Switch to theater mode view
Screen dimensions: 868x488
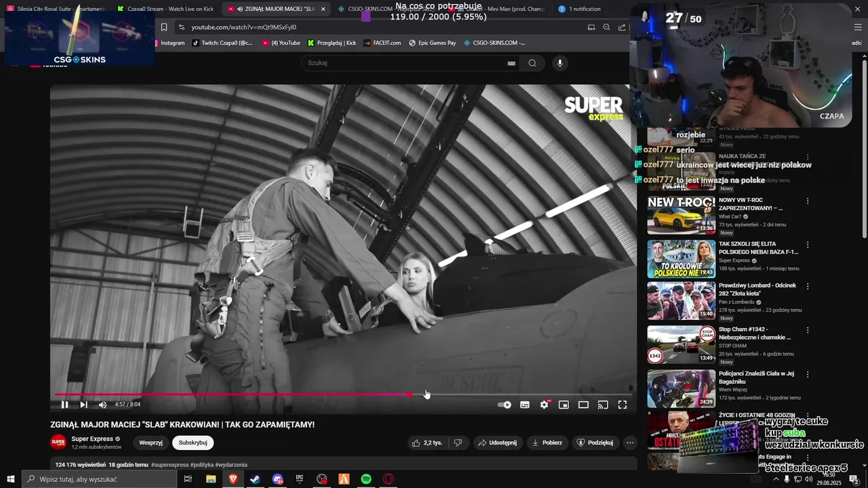583,405
